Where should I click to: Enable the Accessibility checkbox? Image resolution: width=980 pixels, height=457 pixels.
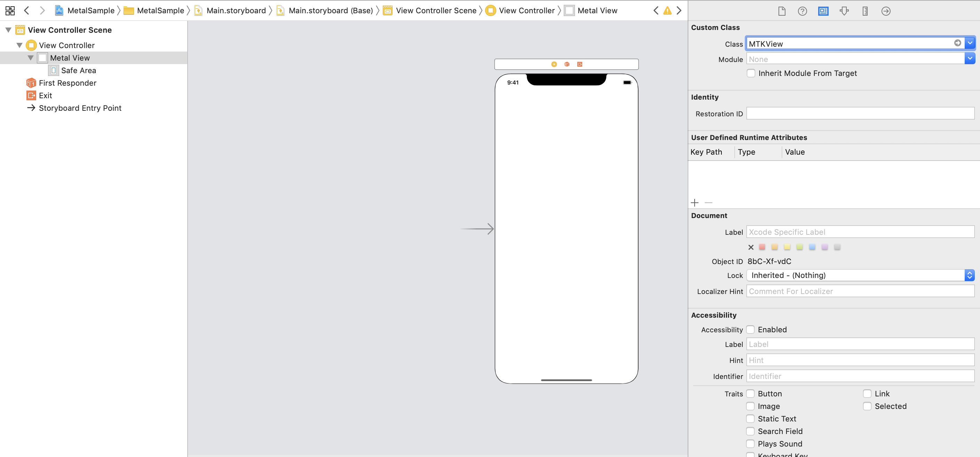click(x=750, y=330)
